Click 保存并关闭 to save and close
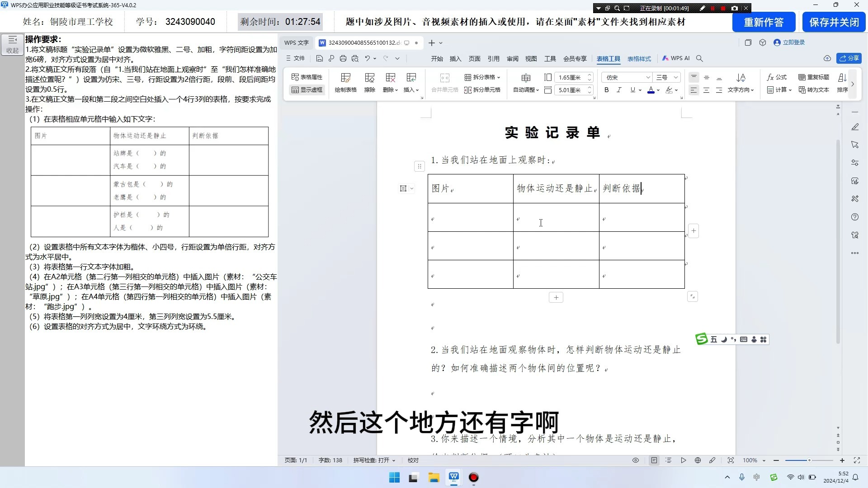The width and height of the screenshot is (868, 488). [x=834, y=22]
